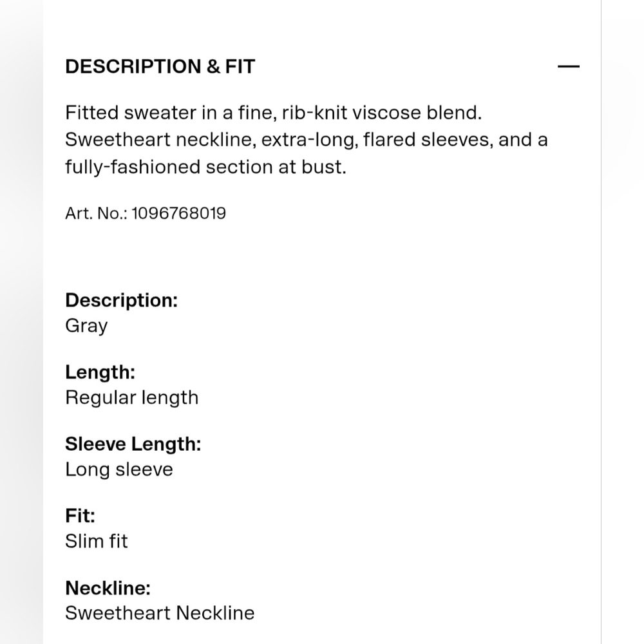Click the Fit: label
The width and height of the screenshot is (644, 644).
coord(80,516)
